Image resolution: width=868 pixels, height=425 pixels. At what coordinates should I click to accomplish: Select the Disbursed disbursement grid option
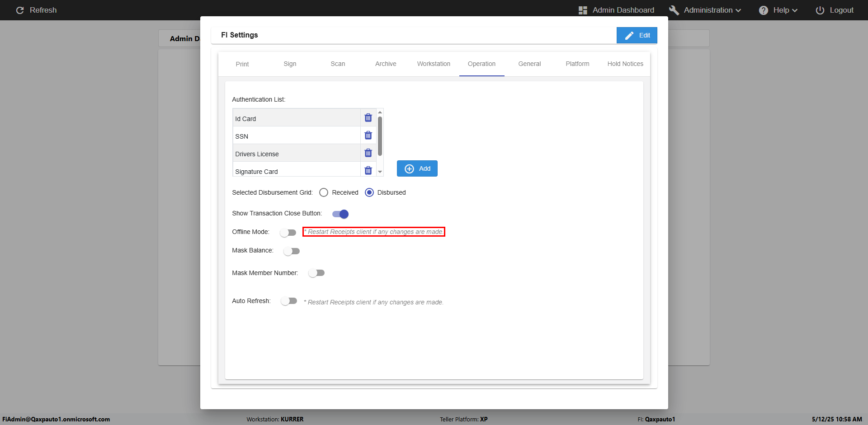(369, 192)
